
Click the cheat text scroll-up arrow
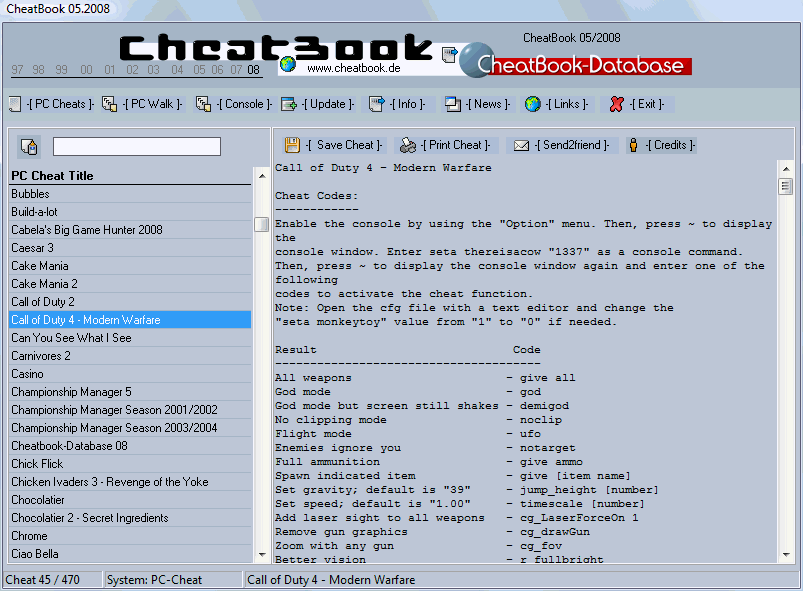pyautogui.click(x=786, y=169)
